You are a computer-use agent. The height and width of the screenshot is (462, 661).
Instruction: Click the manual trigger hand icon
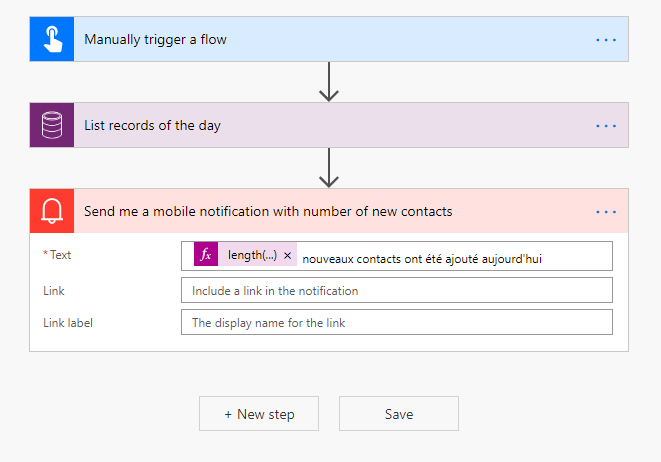pyautogui.click(x=52, y=39)
